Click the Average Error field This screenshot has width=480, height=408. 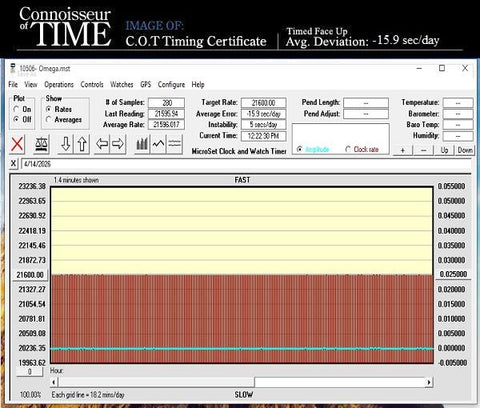click(x=264, y=114)
